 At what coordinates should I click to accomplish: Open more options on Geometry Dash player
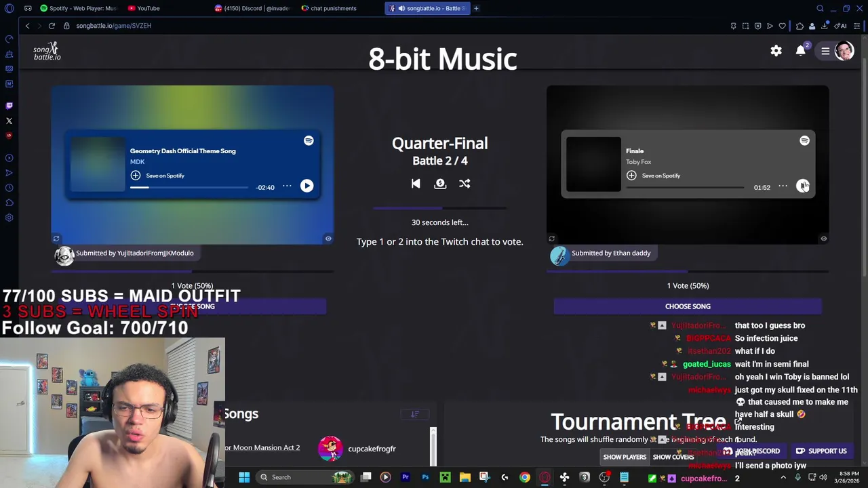point(287,186)
